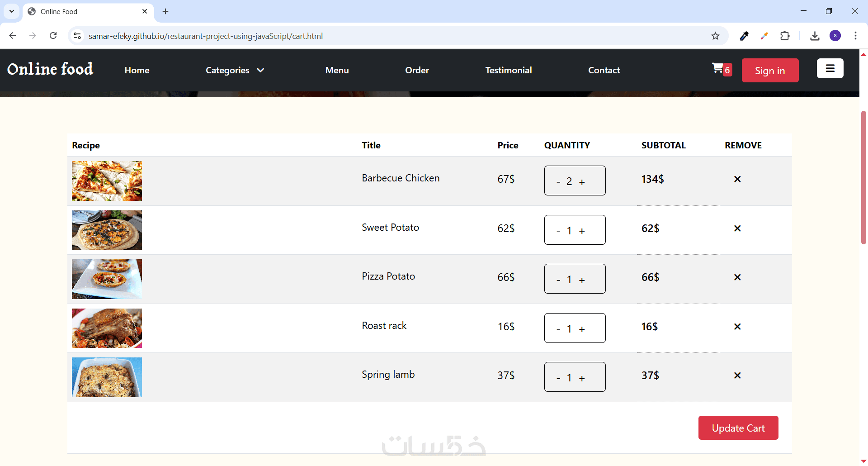Select the Online Food browser tab

tap(88, 11)
